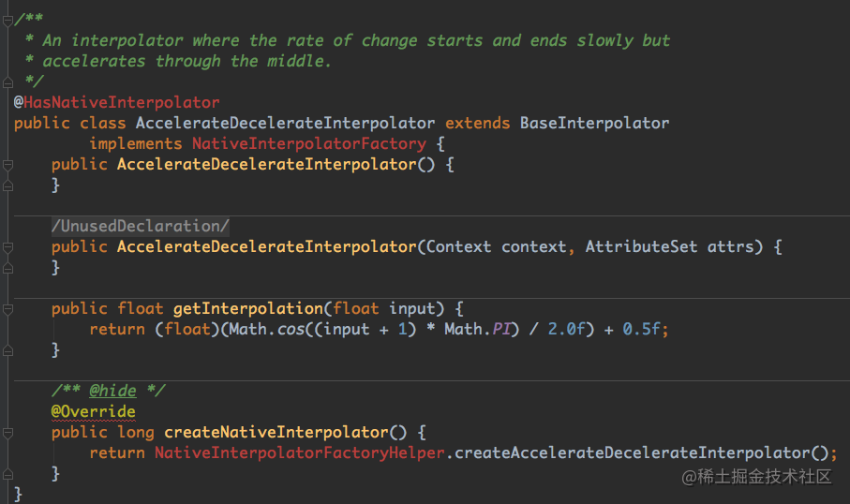Click the NativeInterpolatorFactoryHelper class reference
This screenshot has width=850, height=504.
pos(300,452)
